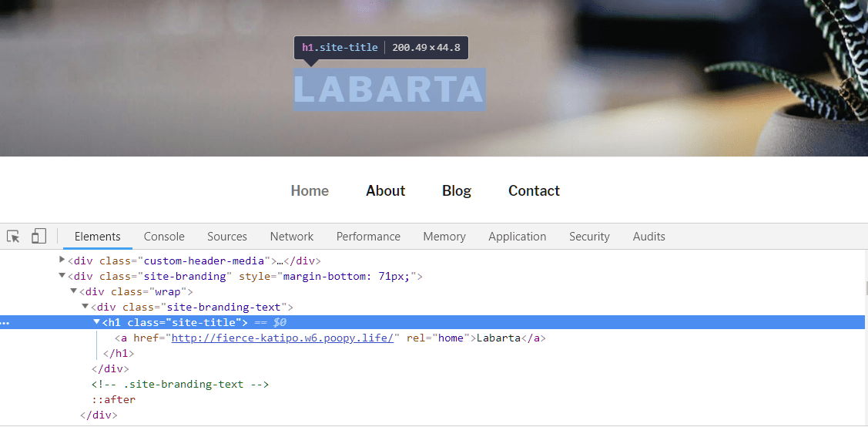The width and height of the screenshot is (868, 427).
Task: Open the Contact page link
Action: [534, 191]
